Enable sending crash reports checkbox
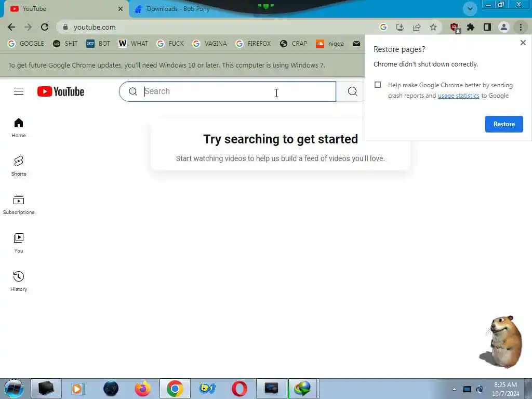Image resolution: width=532 pixels, height=399 pixels. click(x=378, y=85)
